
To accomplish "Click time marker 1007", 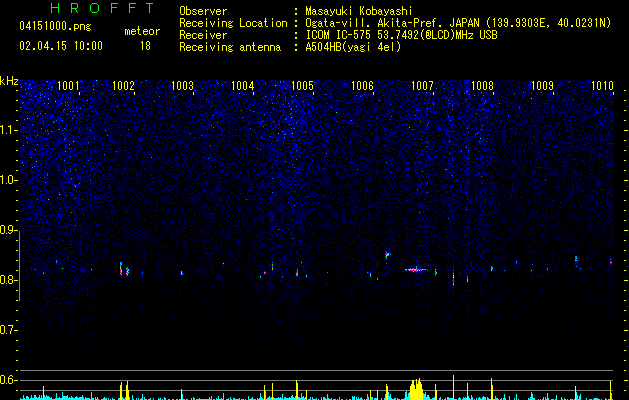I will point(422,86).
